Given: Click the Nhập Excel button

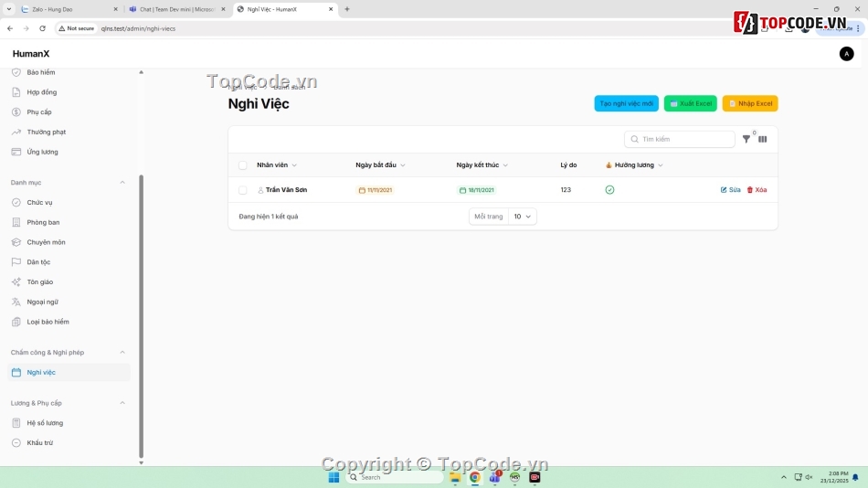Looking at the screenshot, I should pyautogui.click(x=750, y=103).
